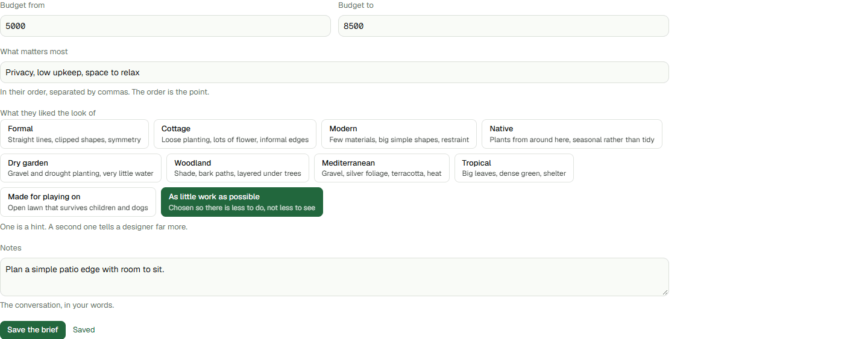Select the Cottage style card

[235, 134]
